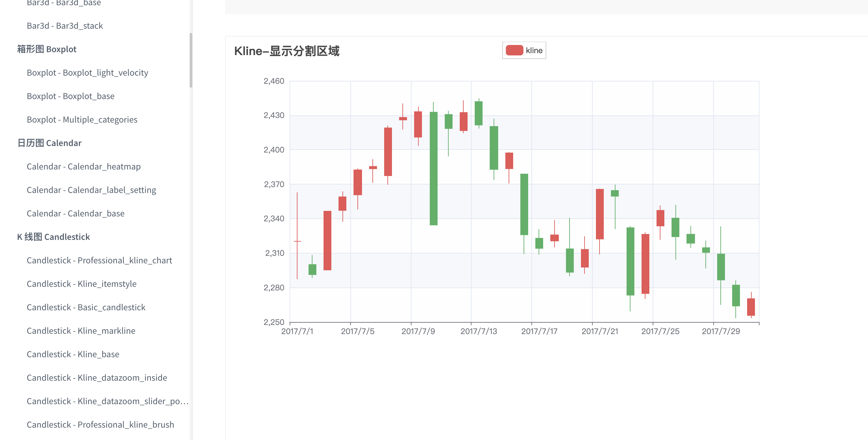Toggle the kline legend series
The image size is (868, 440).
pos(534,51)
